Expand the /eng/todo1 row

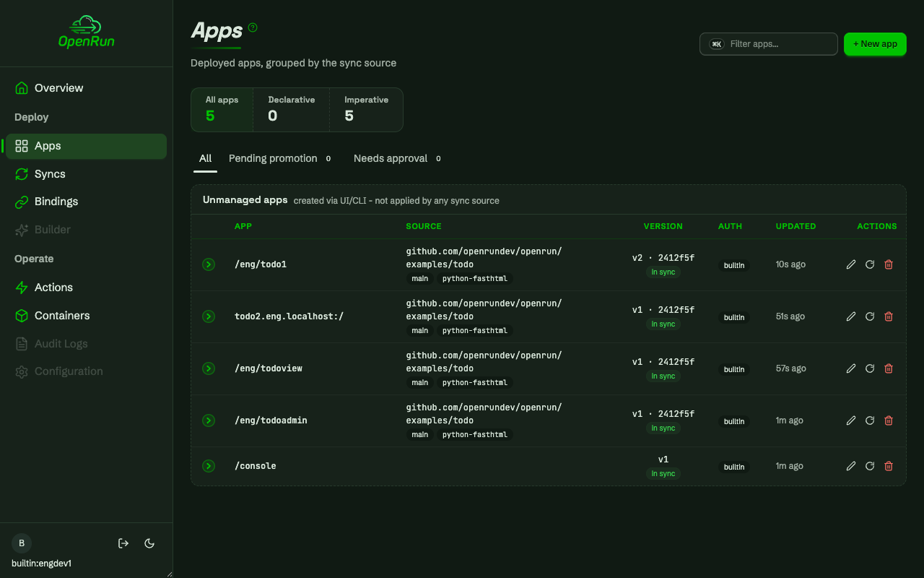click(209, 264)
